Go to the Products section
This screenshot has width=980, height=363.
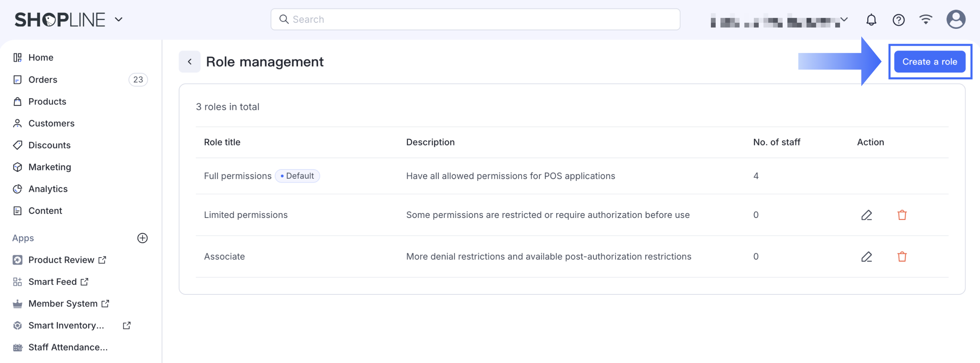point(47,101)
